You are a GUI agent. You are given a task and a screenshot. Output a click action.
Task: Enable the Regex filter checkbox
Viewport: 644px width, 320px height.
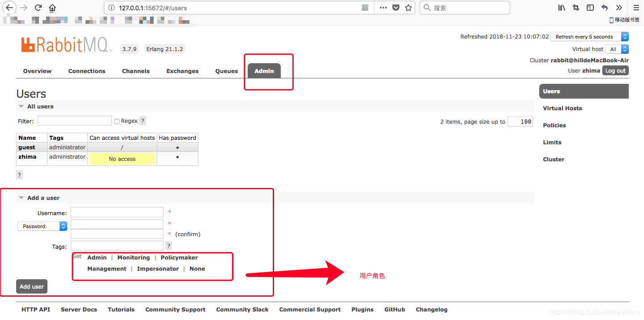click(x=117, y=121)
